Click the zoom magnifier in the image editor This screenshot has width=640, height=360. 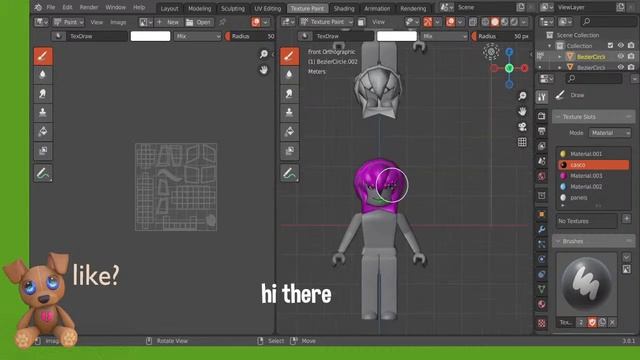[x=264, y=54]
